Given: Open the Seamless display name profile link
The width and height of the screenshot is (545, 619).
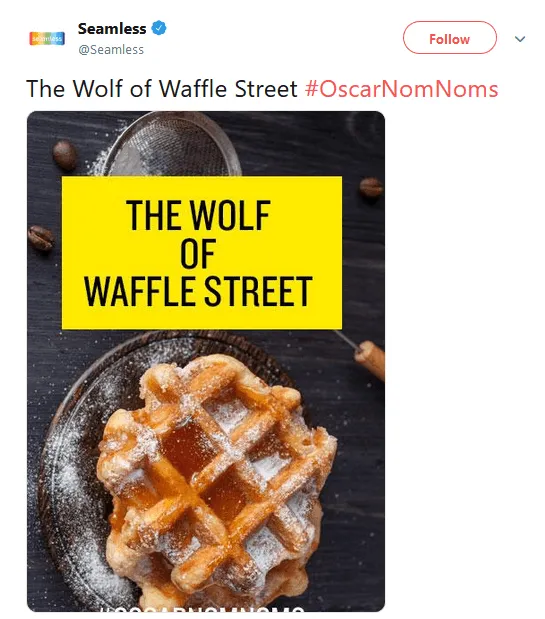Looking at the screenshot, I should click(x=112, y=28).
